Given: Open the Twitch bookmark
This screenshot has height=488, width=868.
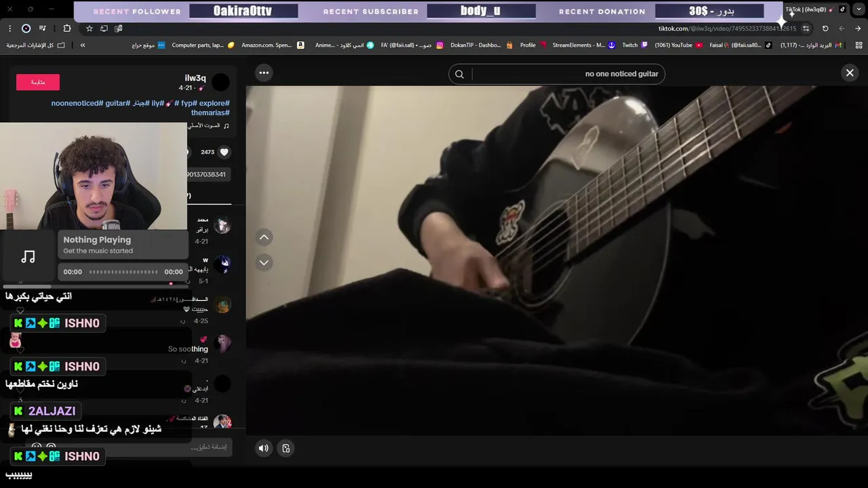Looking at the screenshot, I should coord(635,45).
